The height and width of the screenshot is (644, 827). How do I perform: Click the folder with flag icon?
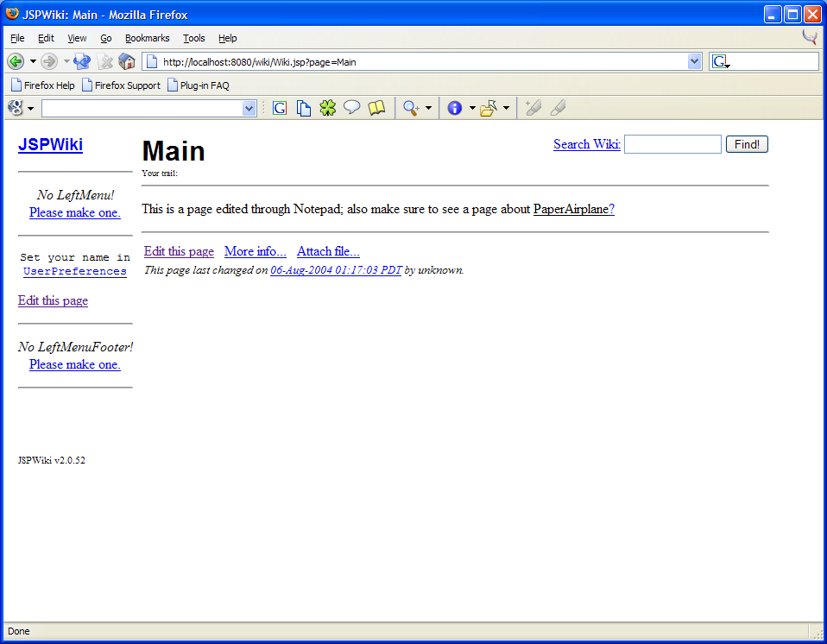[x=489, y=108]
